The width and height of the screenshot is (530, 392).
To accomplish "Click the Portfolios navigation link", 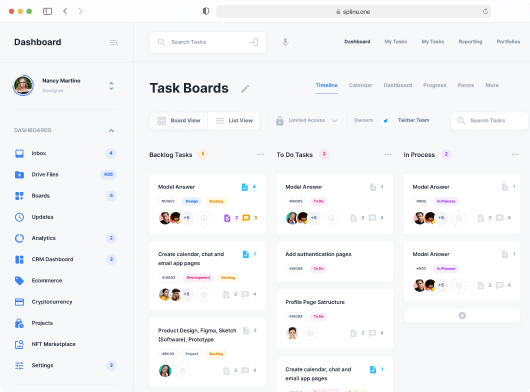I will [x=508, y=42].
